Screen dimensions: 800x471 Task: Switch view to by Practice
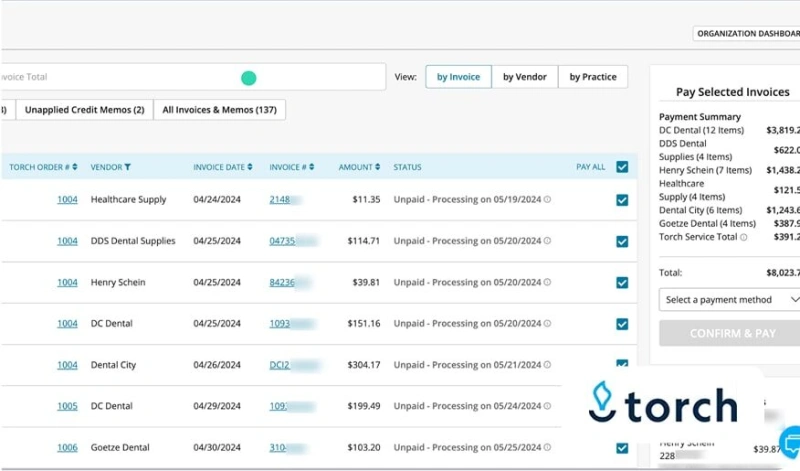pos(593,77)
